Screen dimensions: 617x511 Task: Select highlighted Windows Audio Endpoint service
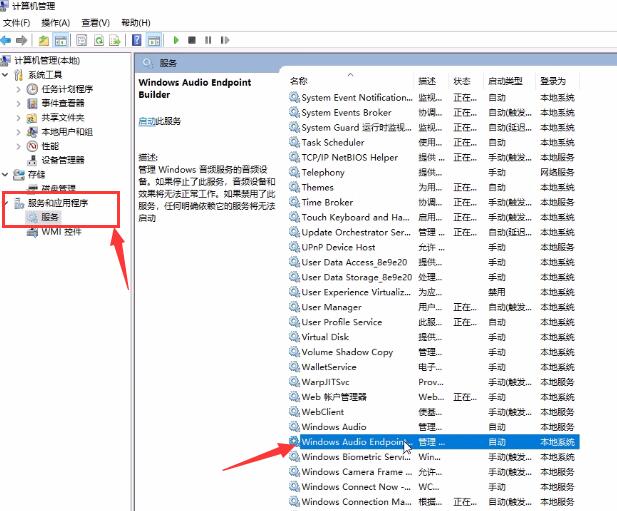coord(433,442)
